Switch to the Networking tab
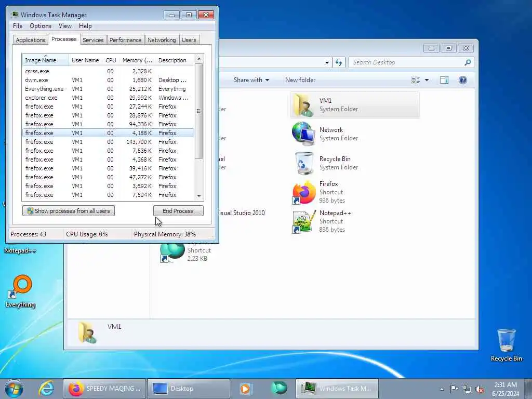This screenshot has width=532, height=399. (162, 40)
